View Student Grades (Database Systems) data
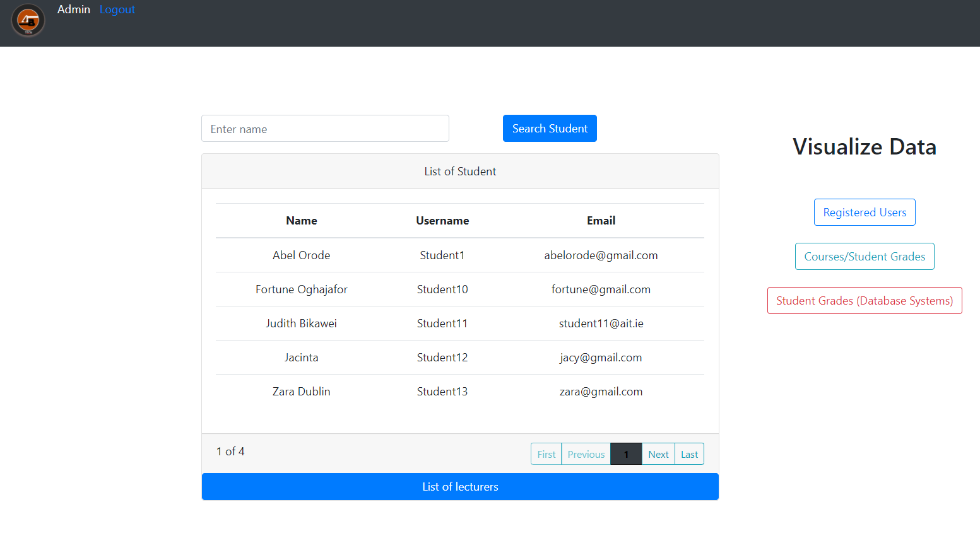The width and height of the screenshot is (980, 548). click(864, 300)
